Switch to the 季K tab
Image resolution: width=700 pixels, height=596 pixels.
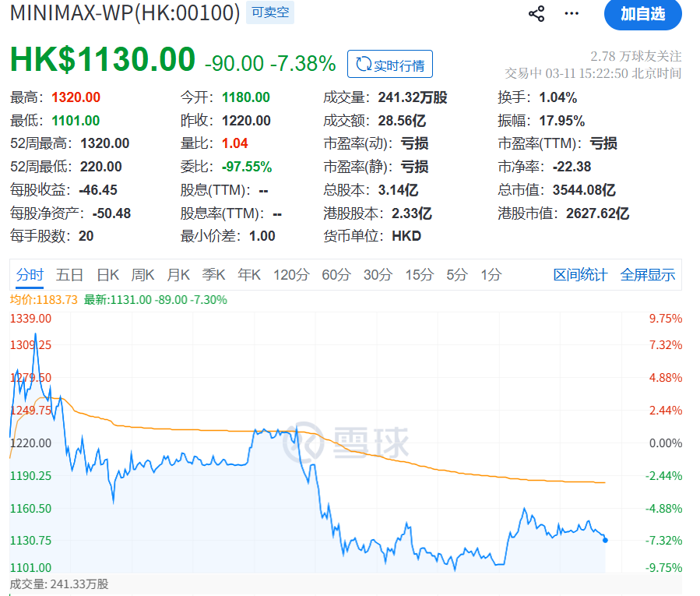click(213, 274)
